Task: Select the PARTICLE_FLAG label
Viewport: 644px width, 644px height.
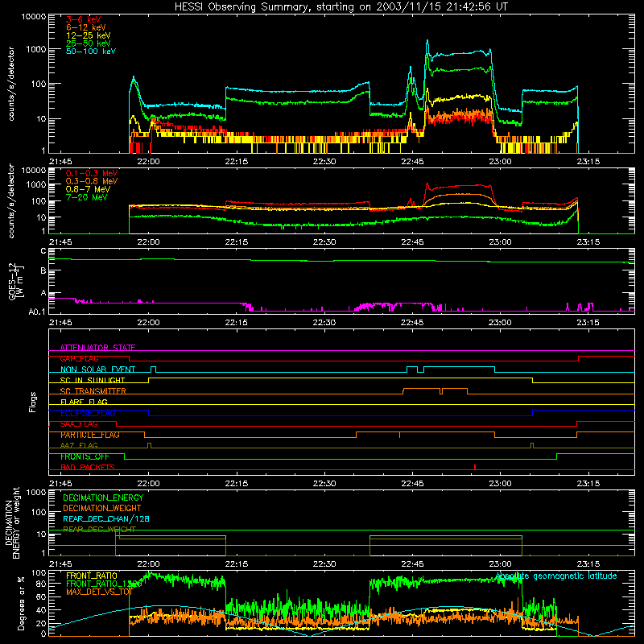Action: (90, 435)
